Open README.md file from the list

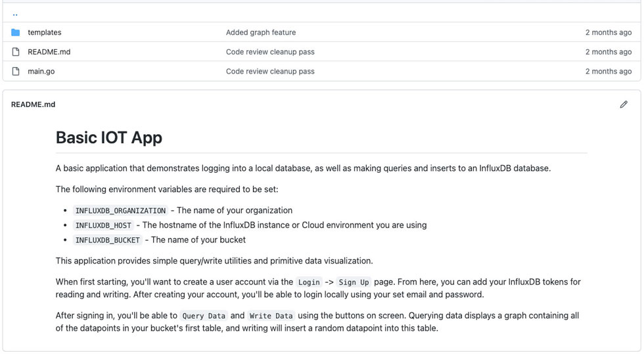pyautogui.click(x=49, y=52)
